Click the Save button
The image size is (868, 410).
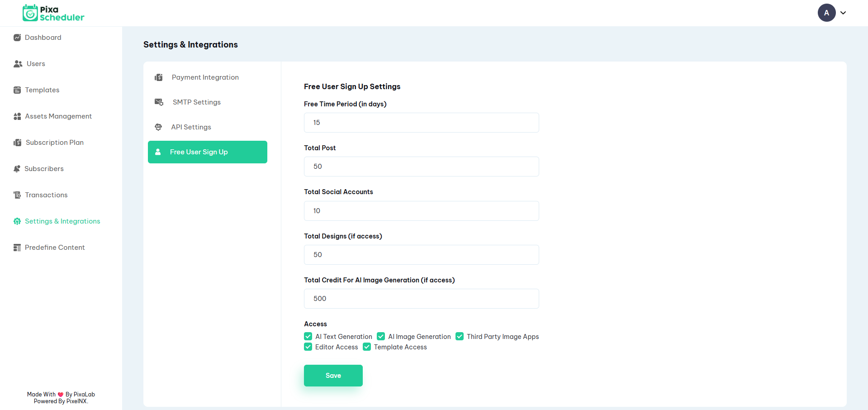pyautogui.click(x=333, y=375)
